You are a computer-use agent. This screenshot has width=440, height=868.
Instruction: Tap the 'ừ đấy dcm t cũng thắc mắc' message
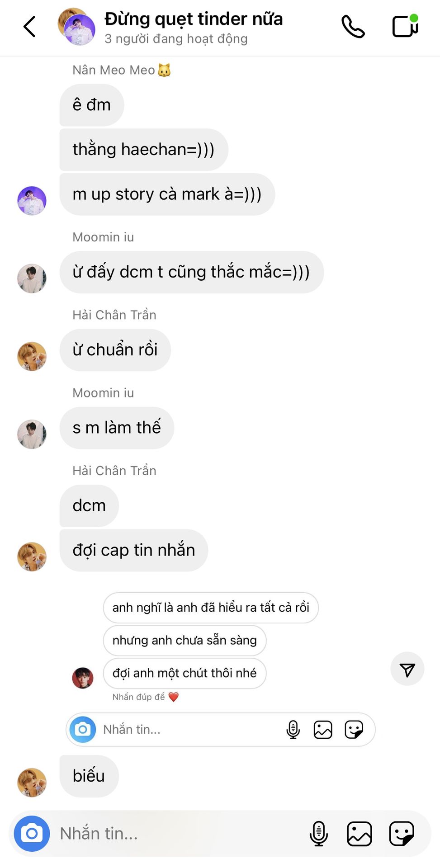tap(192, 272)
